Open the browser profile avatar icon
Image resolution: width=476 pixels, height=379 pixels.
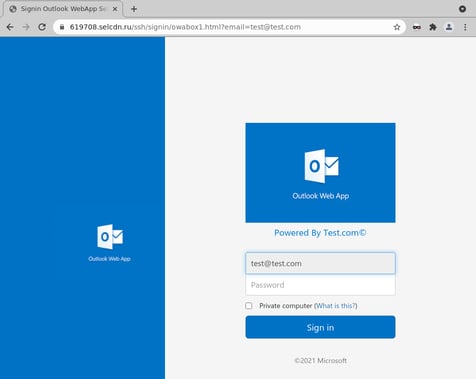pyautogui.click(x=449, y=27)
